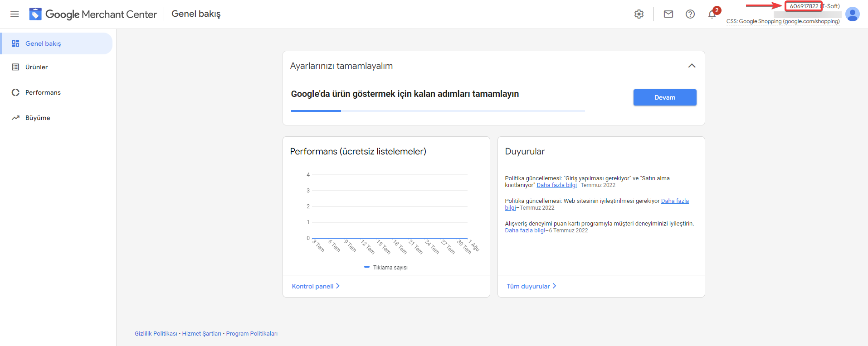This screenshot has width=868, height=346.
Task: Click the performance chart area
Action: coord(390,207)
